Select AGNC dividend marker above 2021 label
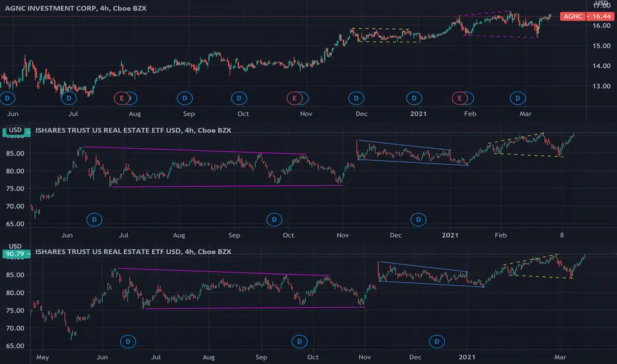Screen dimensions: 617x364 tap(414, 99)
